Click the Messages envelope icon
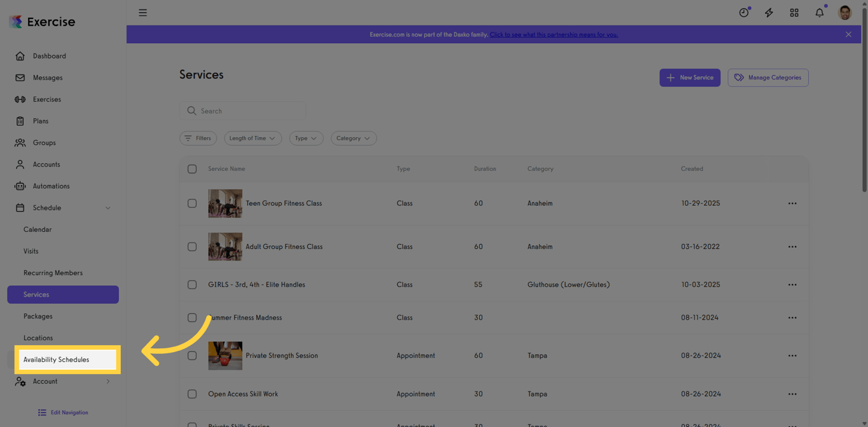 (x=20, y=78)
